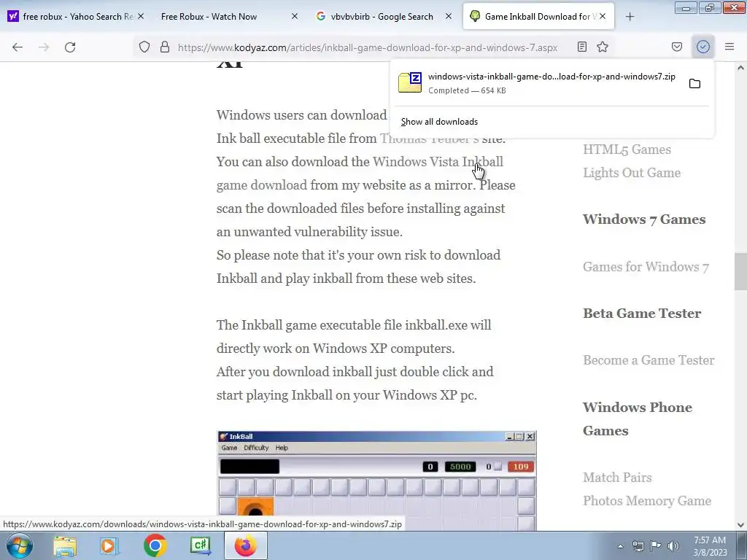
Task: Click the Firefox taskbar button
Action: (246, 545)
